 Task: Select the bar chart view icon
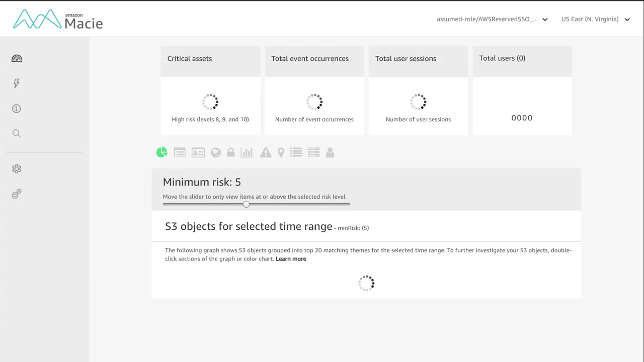(x=247, y=152)
